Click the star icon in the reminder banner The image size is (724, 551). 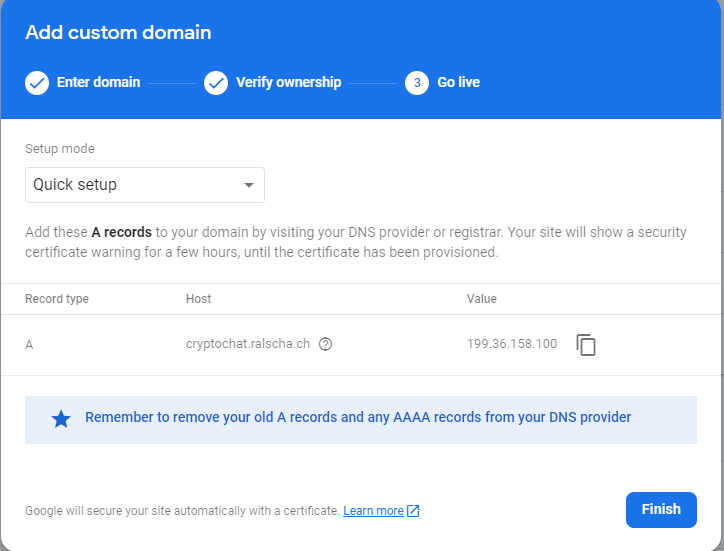[x=61, y=419]
